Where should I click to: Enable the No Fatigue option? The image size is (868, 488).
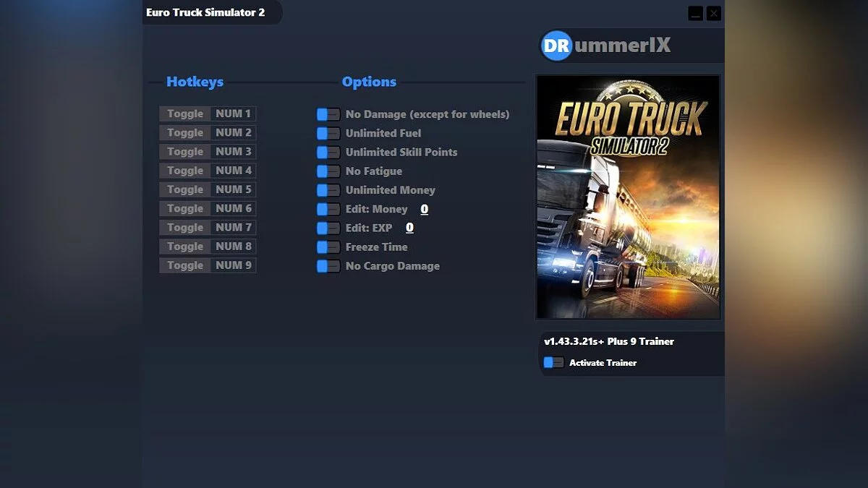328,171
